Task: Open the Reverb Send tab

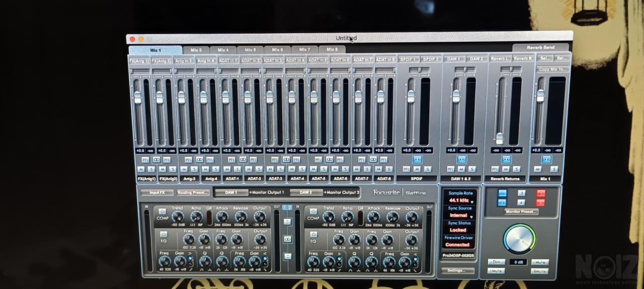Action: tap(541, 48)
